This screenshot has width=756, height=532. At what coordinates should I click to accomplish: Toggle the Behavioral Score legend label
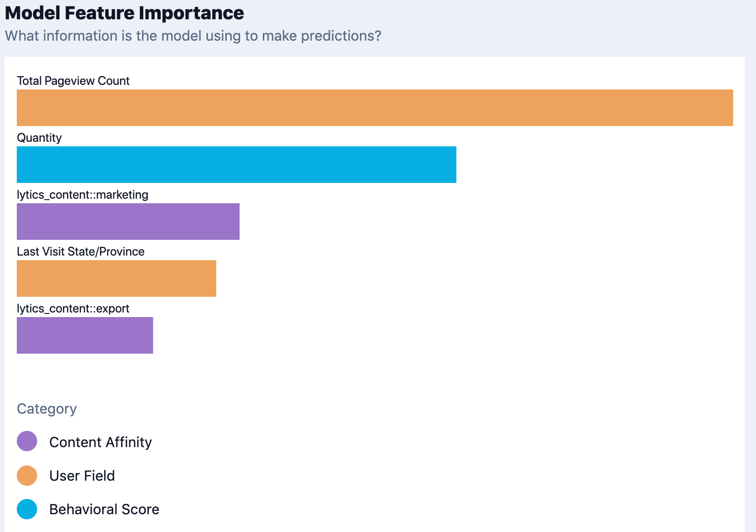(x=104, y=509)
